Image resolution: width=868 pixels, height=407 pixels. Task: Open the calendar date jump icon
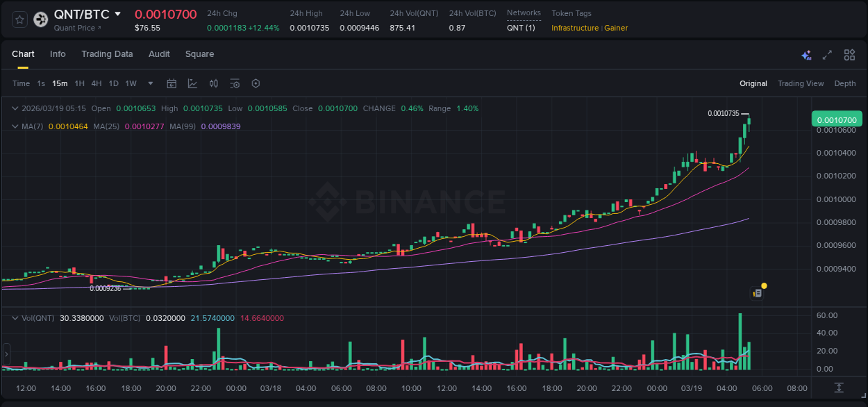(172, 83)
